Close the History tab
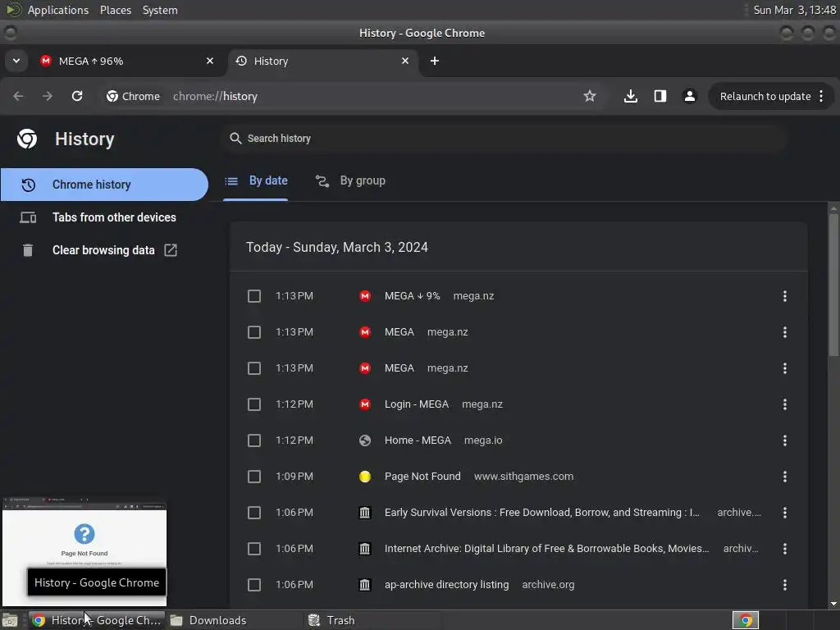The image size is (840, 630). pyautogui.click(x=405, y=61)
